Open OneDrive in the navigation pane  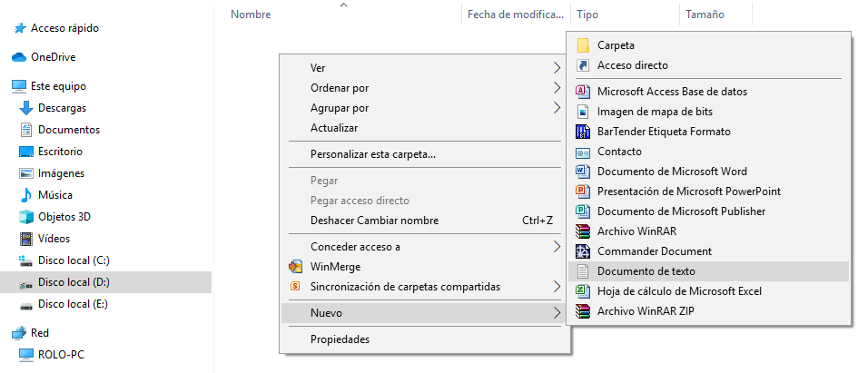[53, 57]
